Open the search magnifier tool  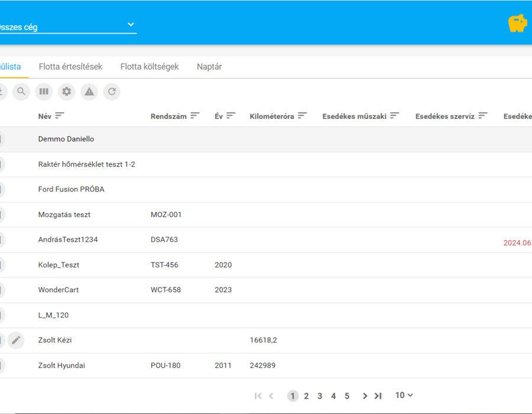21,92
